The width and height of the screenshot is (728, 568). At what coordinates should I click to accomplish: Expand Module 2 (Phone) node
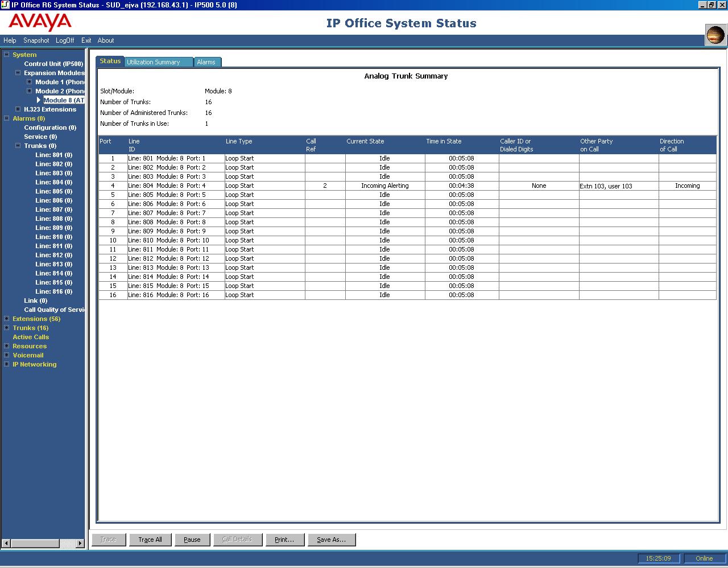click(30, 91)
